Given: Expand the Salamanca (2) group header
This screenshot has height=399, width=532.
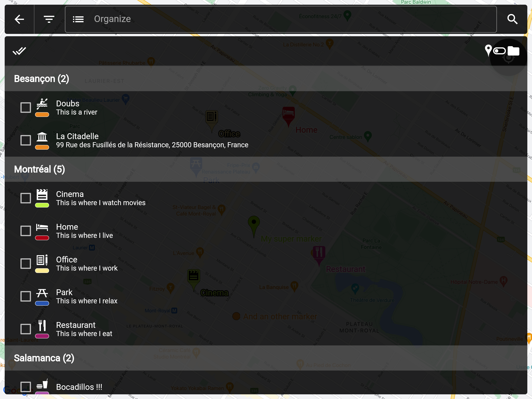Looking at the screenshot, I should pyautogui.click(x=44, y=358).
